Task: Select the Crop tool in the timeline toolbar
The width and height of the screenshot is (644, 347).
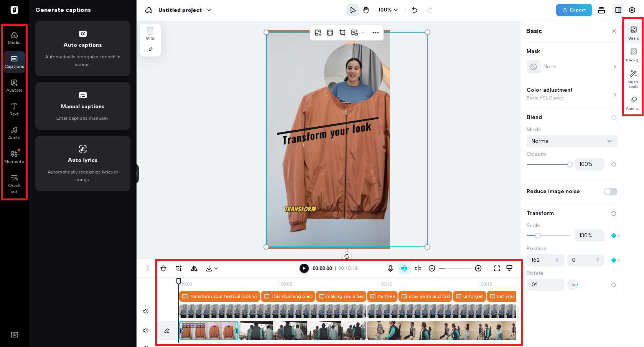Action: (x=179, y=268)
